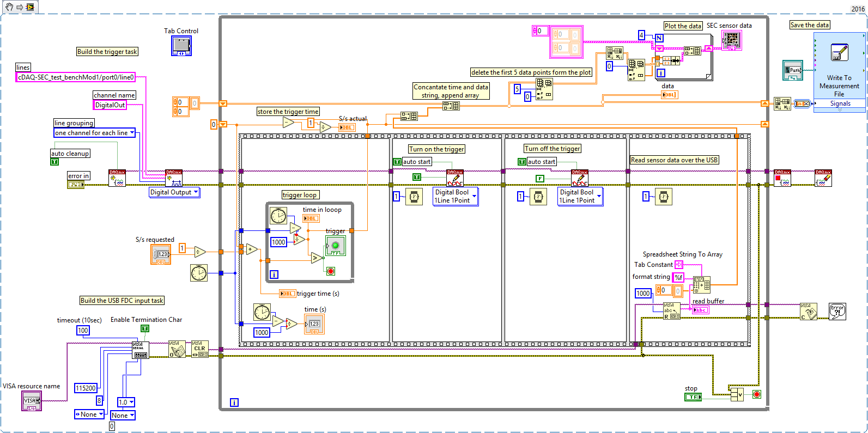Click the Tab Control terminal
868x433 pixels.
coord(181,46)
